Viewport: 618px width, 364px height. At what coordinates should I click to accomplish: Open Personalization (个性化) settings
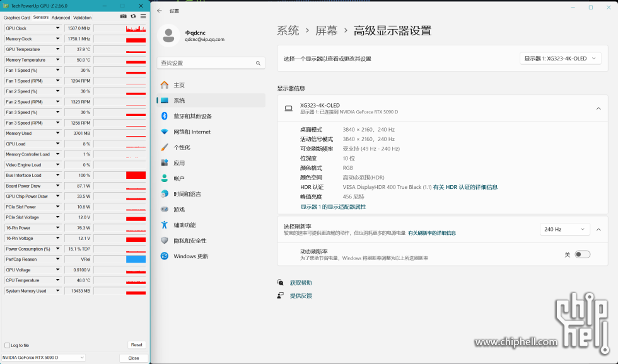pos(211,147)
